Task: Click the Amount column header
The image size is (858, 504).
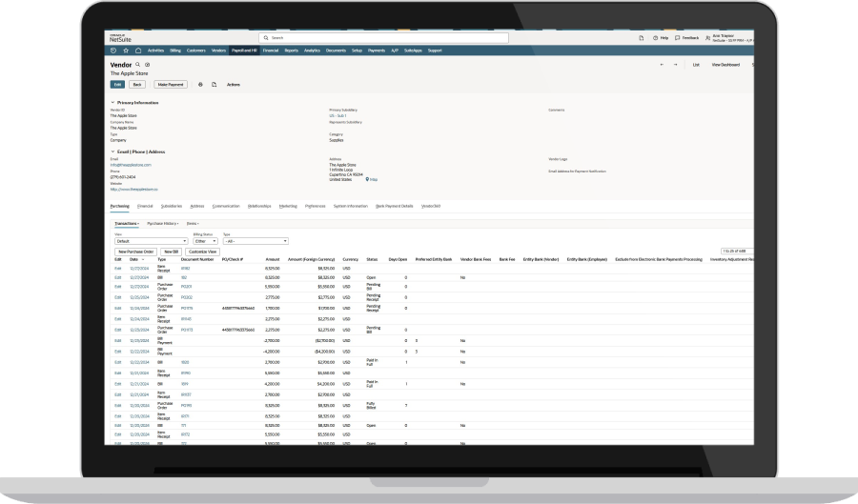Action: click(x=273, y=260)
